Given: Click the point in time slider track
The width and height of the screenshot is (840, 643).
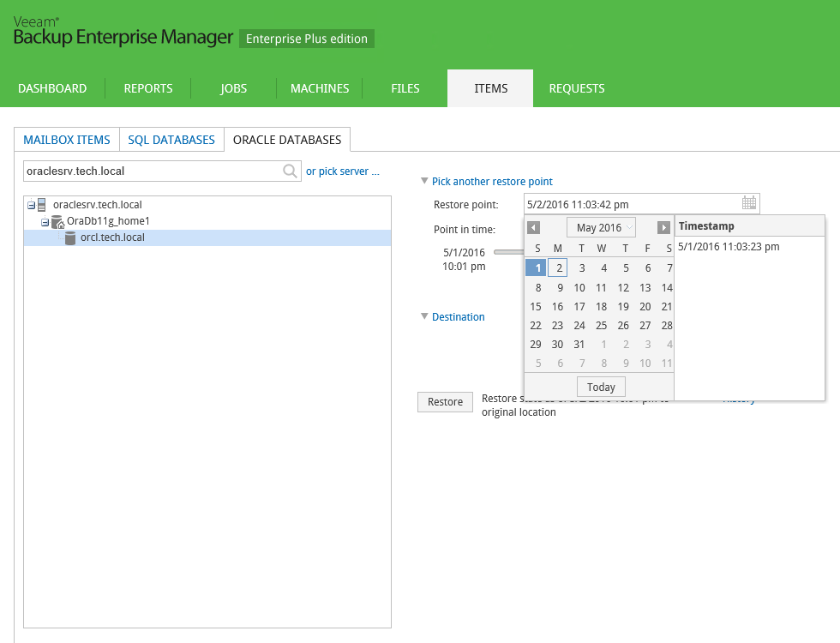Looking at the screenshot, I should (x=508, y=252).
